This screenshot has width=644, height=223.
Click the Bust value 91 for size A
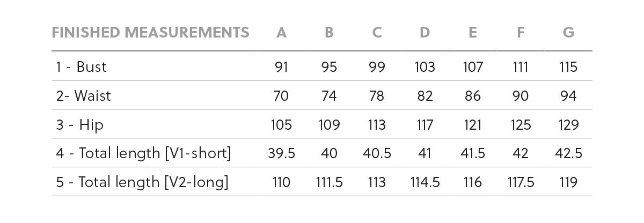pyautogui.click(x=281, y=67)
